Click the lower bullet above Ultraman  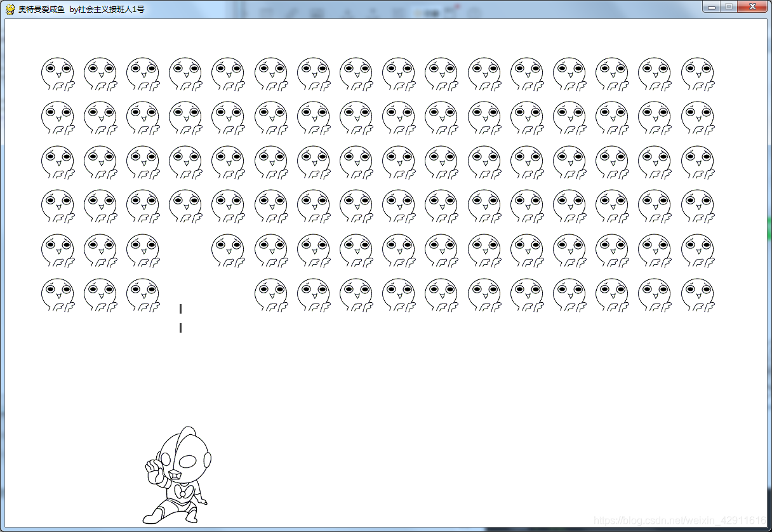181,328
